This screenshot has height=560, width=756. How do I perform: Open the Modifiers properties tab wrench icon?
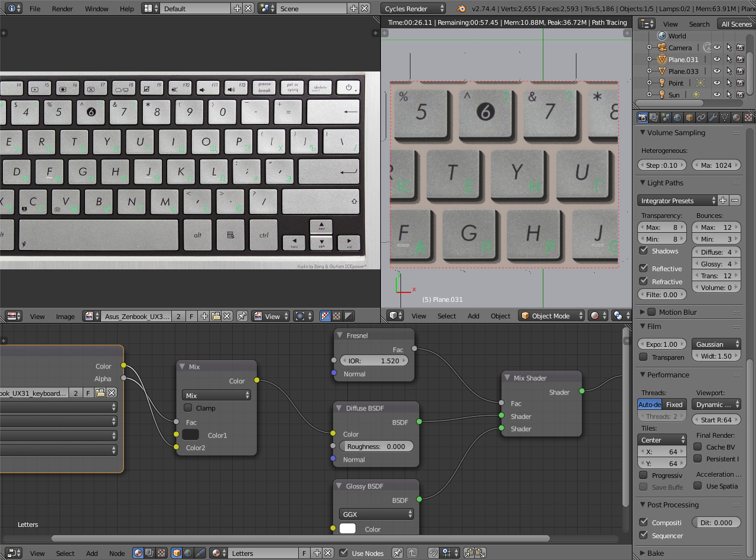(x=713, y=118)
